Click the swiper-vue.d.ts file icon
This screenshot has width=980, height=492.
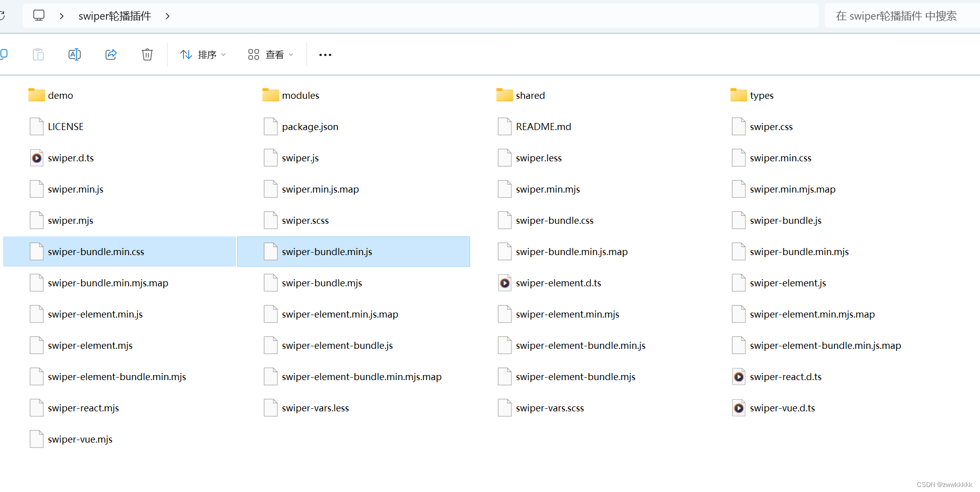tap(738, 408)
